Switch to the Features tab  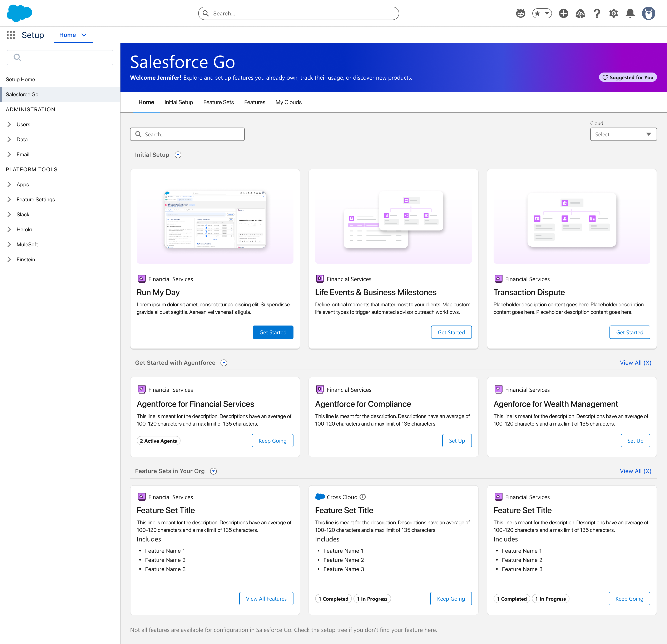pyautogui.click(x=255, y=102)
